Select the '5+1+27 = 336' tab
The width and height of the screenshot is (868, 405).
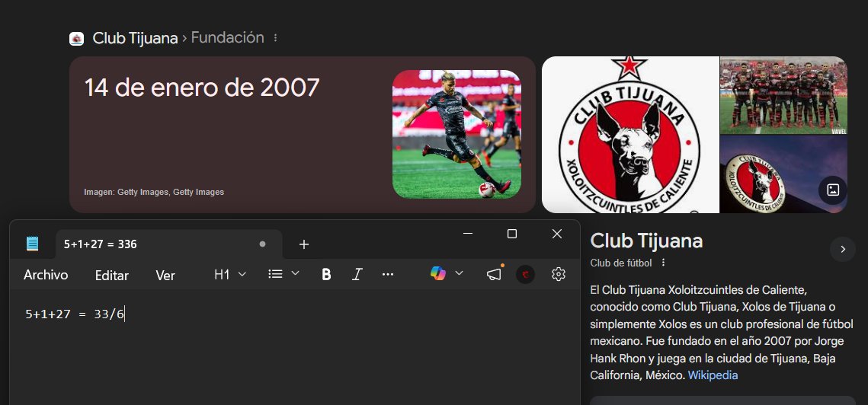pos(169,244)
